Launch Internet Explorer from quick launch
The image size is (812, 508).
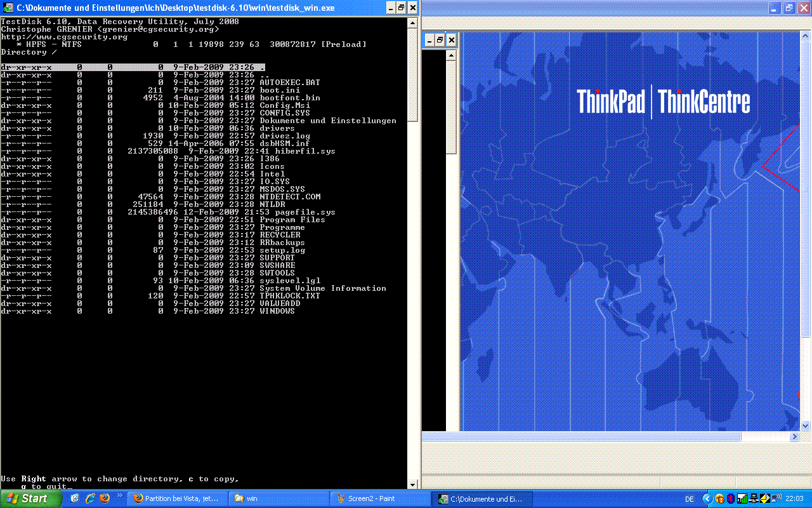(90, 498)
